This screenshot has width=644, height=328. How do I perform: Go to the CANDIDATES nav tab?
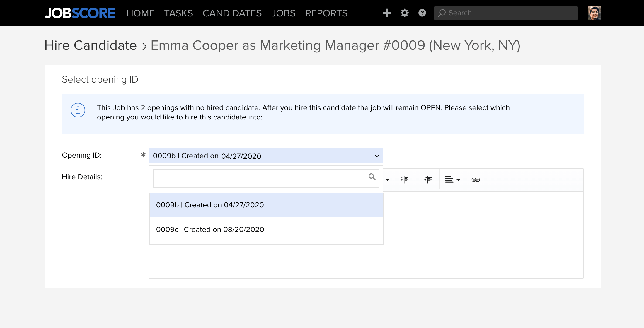coord(232,13)
